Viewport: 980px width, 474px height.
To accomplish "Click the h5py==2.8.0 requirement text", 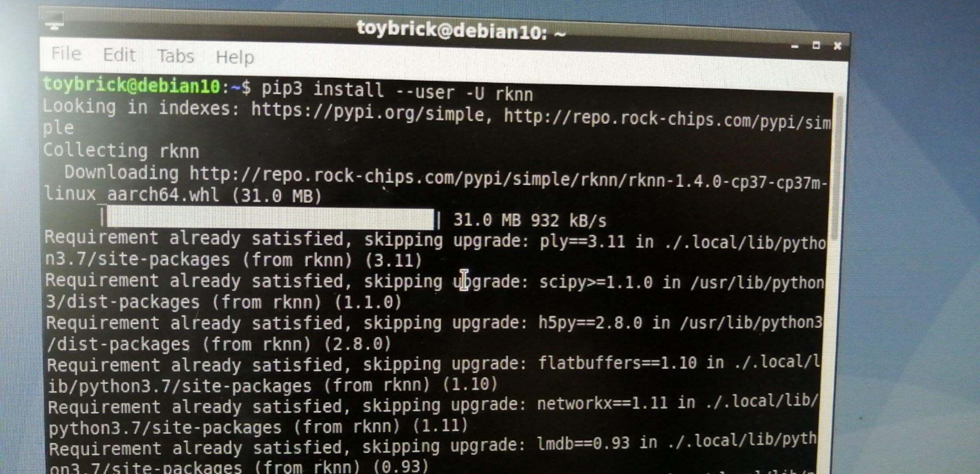I will click(x=590, y=323).
